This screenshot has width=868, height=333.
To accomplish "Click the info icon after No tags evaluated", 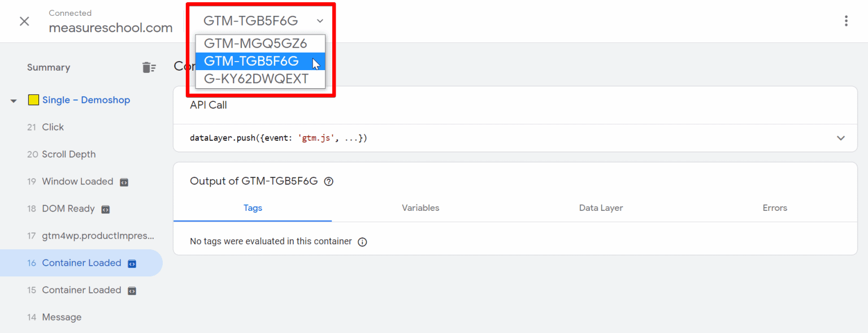I will click(x=363, y=242).
